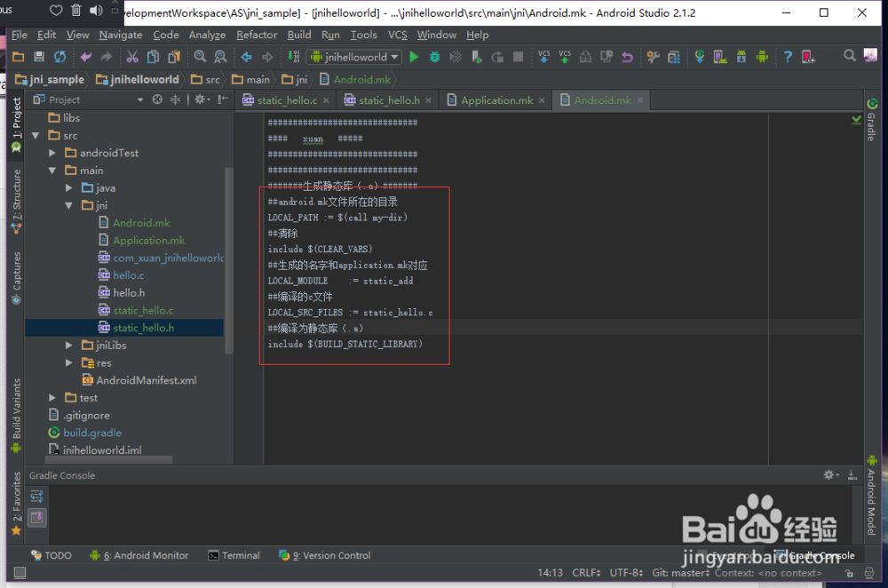888x588 pixels.
Task: Run the app with green play icon
Action: tap(414, 57)
